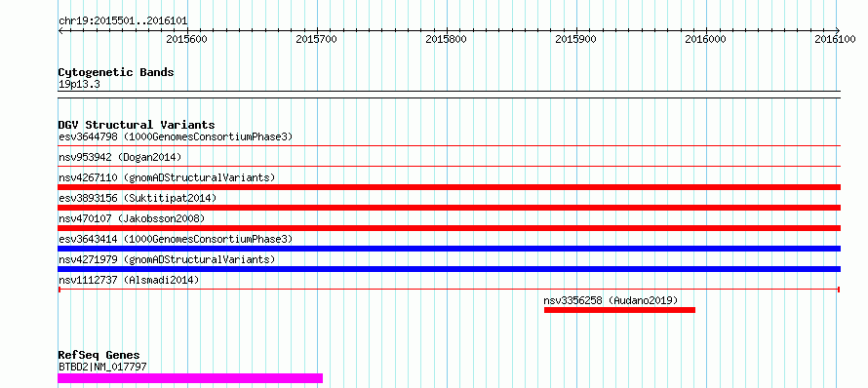Select the nsv470107 Jakobsson2008 red bar
The height and width of the screenshot is (388, 868).
click(x=450, y=228)
